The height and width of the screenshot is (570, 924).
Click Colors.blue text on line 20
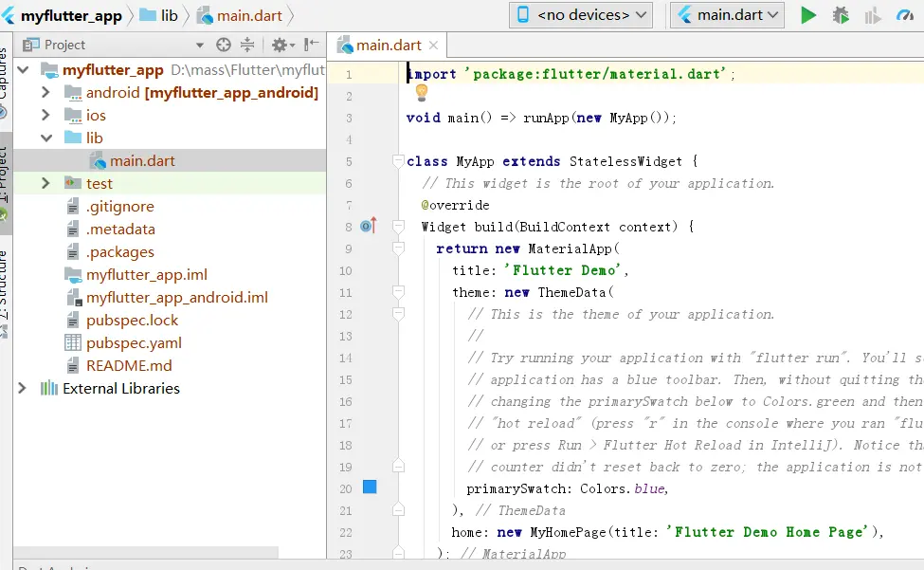pyautogui.click(x=623, y=488)
